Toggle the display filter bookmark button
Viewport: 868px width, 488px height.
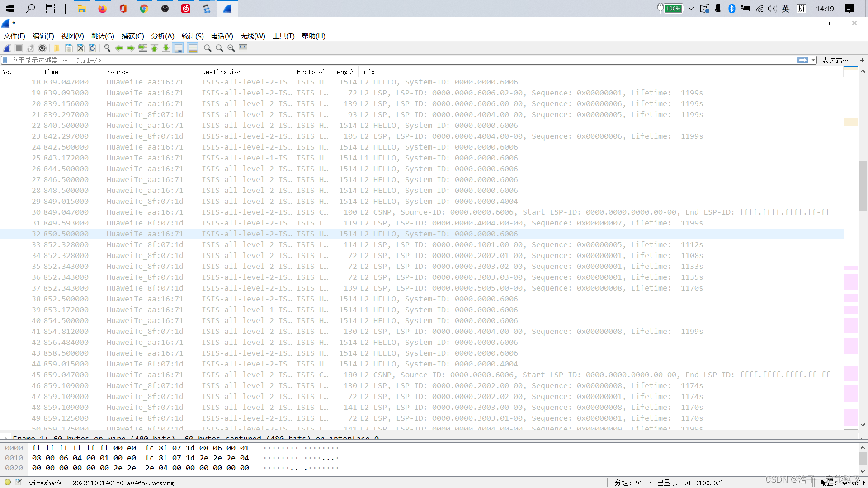(5, 60)
